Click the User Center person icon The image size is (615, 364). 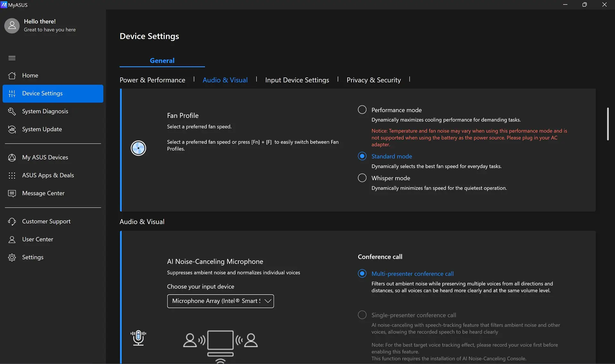click(12, 239)
